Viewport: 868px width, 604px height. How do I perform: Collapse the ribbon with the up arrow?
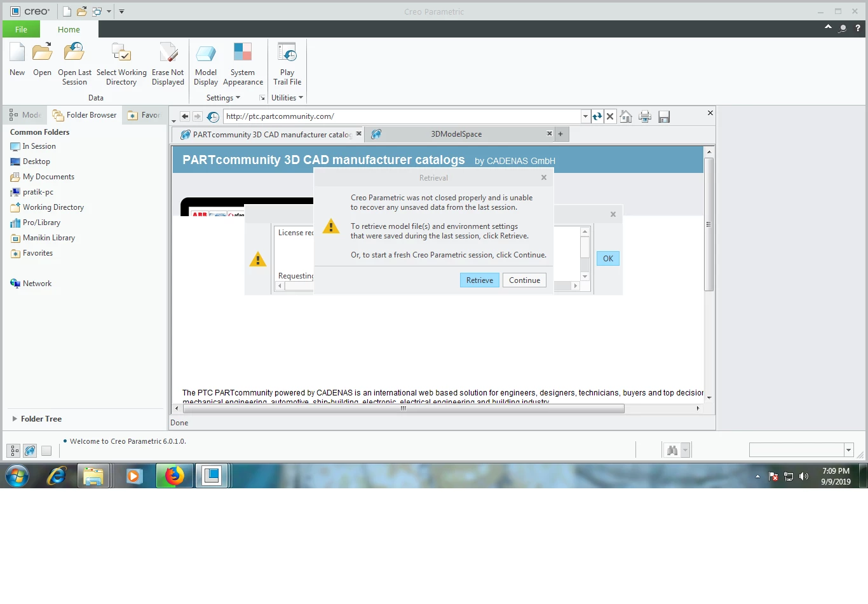click(828, 27)
